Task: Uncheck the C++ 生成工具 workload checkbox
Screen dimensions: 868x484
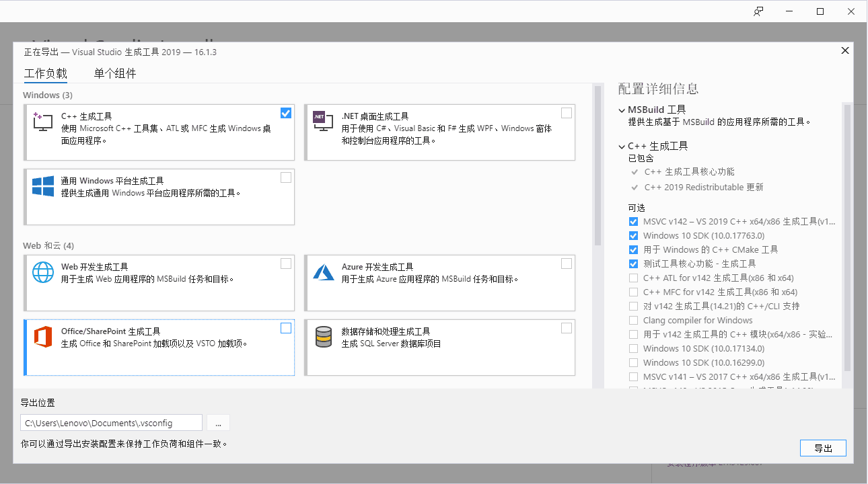Action: (286, 113)
